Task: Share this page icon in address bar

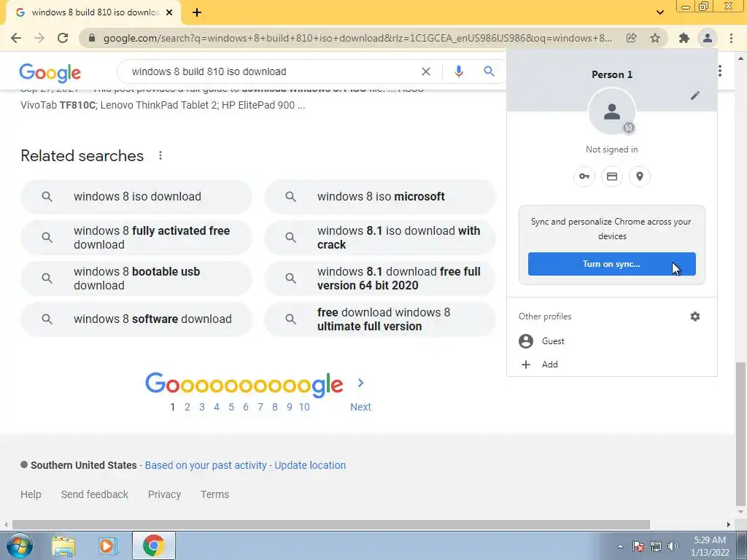Action: click(631, 38)
